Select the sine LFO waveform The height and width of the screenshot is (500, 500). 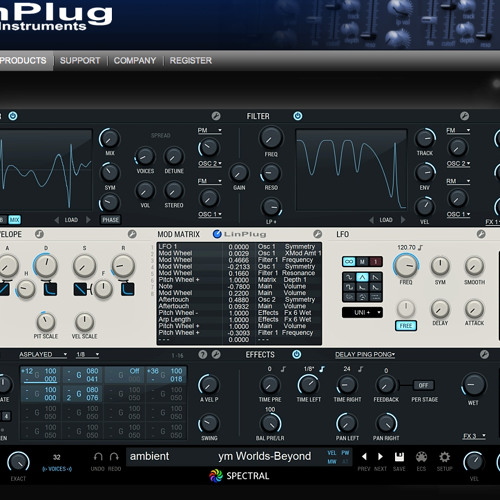click(x=349, y=277)
